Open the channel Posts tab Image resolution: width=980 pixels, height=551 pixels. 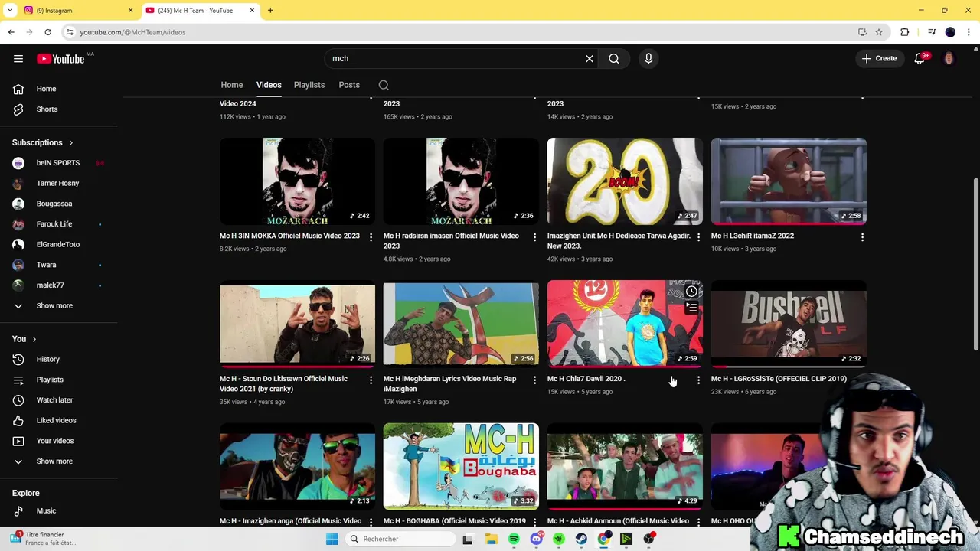(349, 85)
